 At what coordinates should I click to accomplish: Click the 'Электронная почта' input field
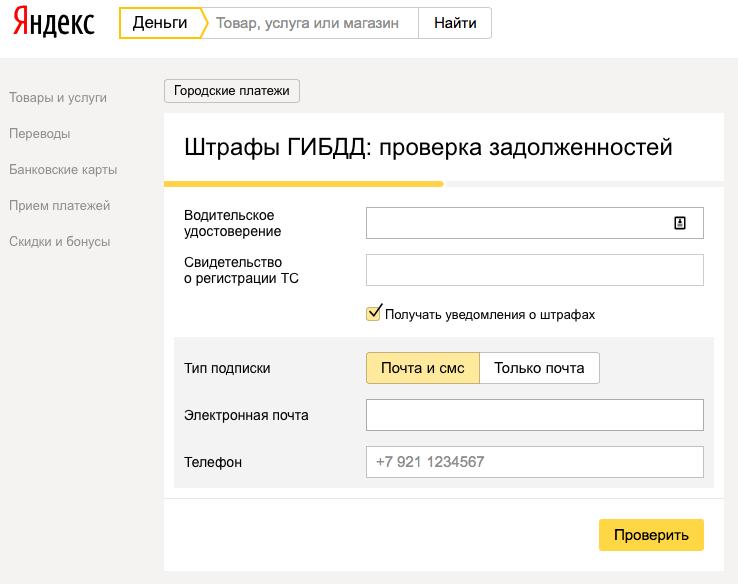(x=535, y=415)
